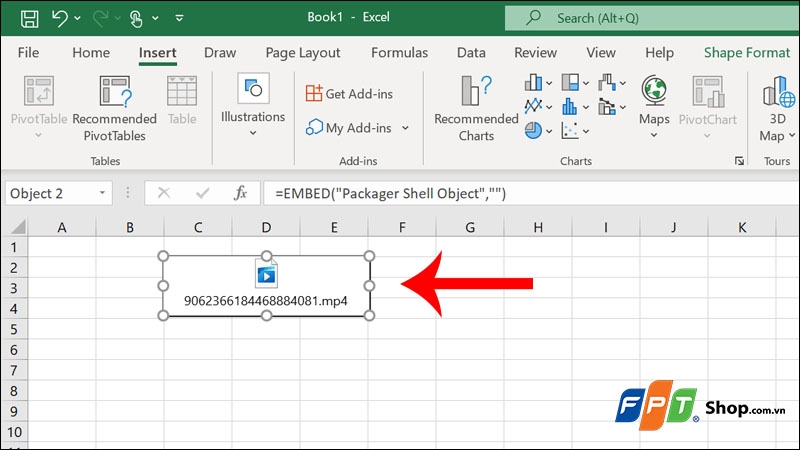Confirm entry with the checkmark icon
The height and width of the screenshot is (450, 800).
click(x=203, y=193)
